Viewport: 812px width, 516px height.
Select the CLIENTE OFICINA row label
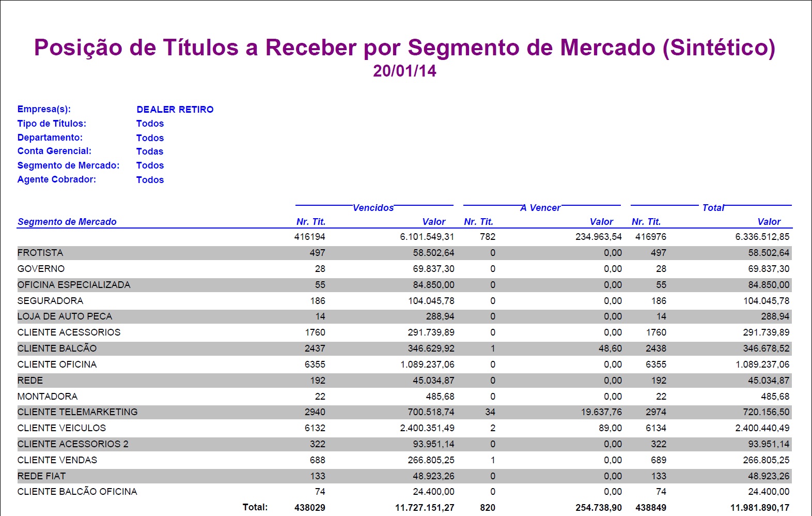point(57,365)
